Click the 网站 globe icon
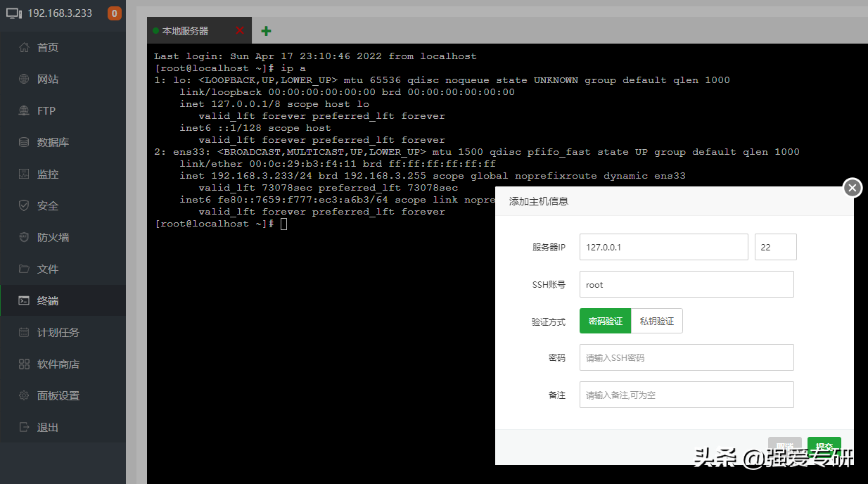The height and width of the screenshot is (484, 868). coord(24,79)
